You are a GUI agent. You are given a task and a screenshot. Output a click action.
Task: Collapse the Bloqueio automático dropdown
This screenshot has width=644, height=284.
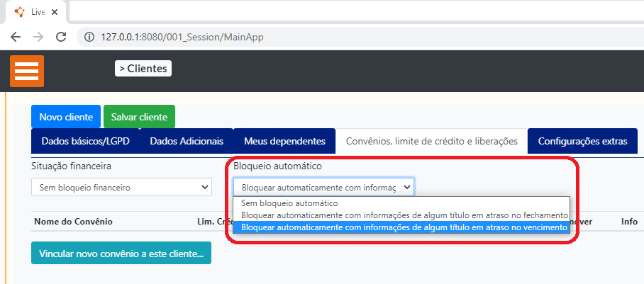(323, 187)
